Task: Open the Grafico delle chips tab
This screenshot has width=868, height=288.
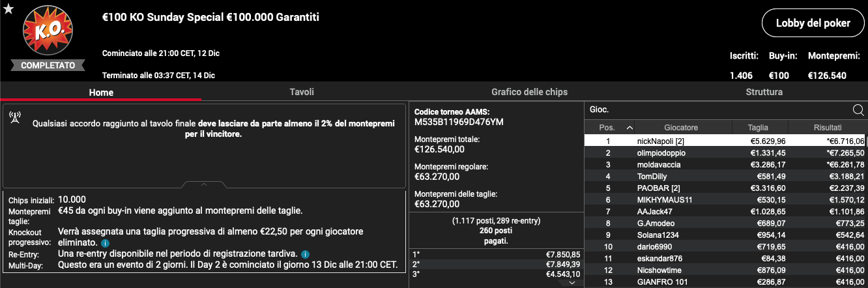Action: click(529, 92)
